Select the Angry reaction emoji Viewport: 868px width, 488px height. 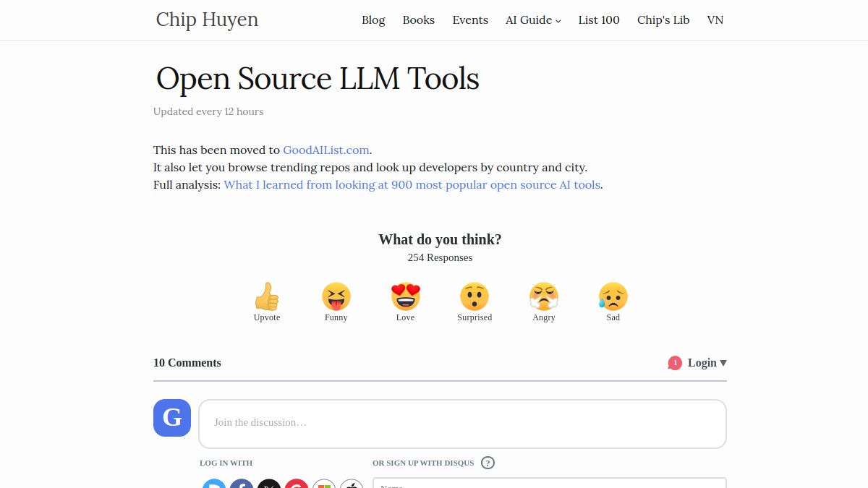[544, 296]
